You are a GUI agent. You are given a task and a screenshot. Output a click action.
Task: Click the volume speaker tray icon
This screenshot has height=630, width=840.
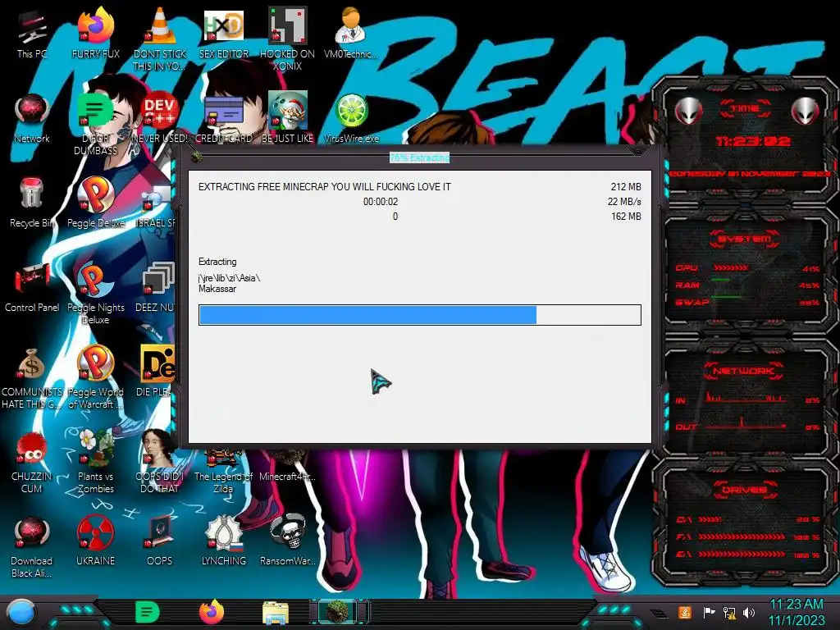(x=749, y=612)
